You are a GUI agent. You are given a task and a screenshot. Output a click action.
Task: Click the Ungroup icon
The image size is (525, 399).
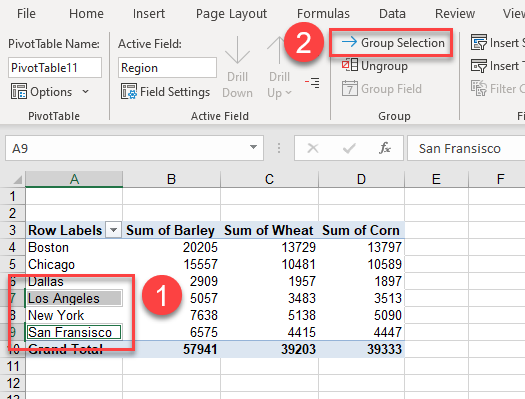(x=350, y=65)
